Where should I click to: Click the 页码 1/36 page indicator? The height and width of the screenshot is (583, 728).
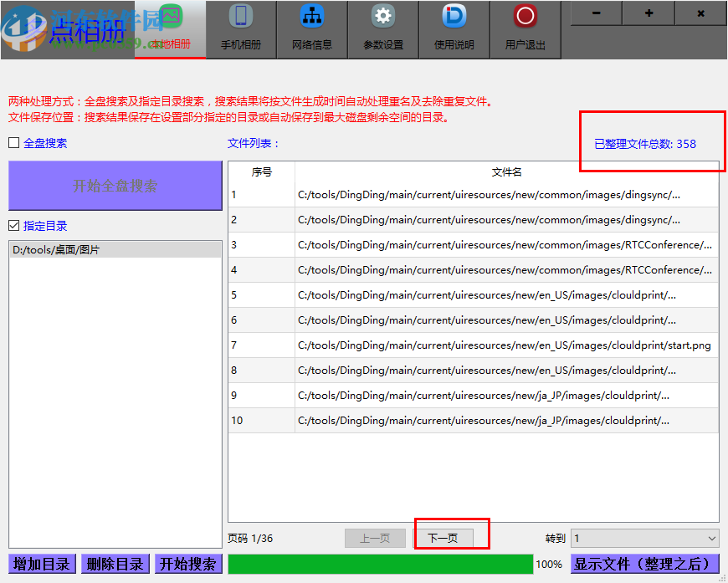coord(250,539)
